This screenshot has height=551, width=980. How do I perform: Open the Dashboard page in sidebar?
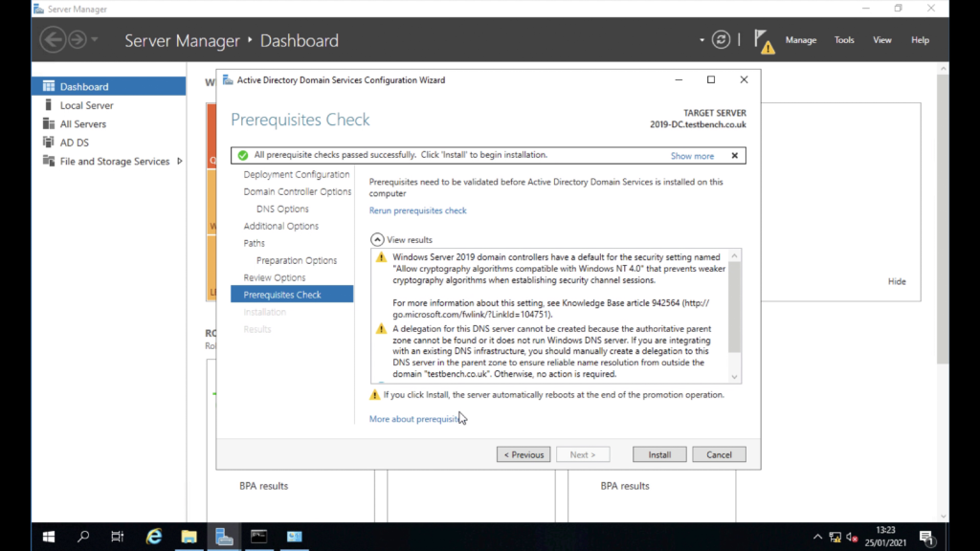point(109,86)
